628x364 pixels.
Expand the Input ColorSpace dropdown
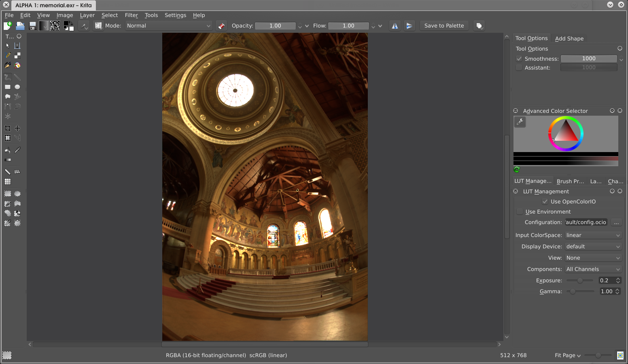(593, 235)
